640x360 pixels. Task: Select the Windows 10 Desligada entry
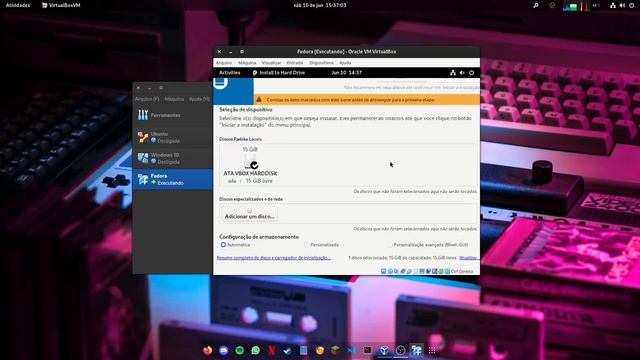[x=172, y=158]
